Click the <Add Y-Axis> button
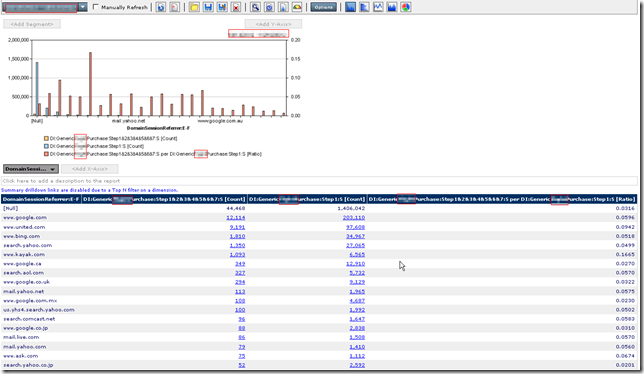 pyautogui.click(x=273, y=24)
